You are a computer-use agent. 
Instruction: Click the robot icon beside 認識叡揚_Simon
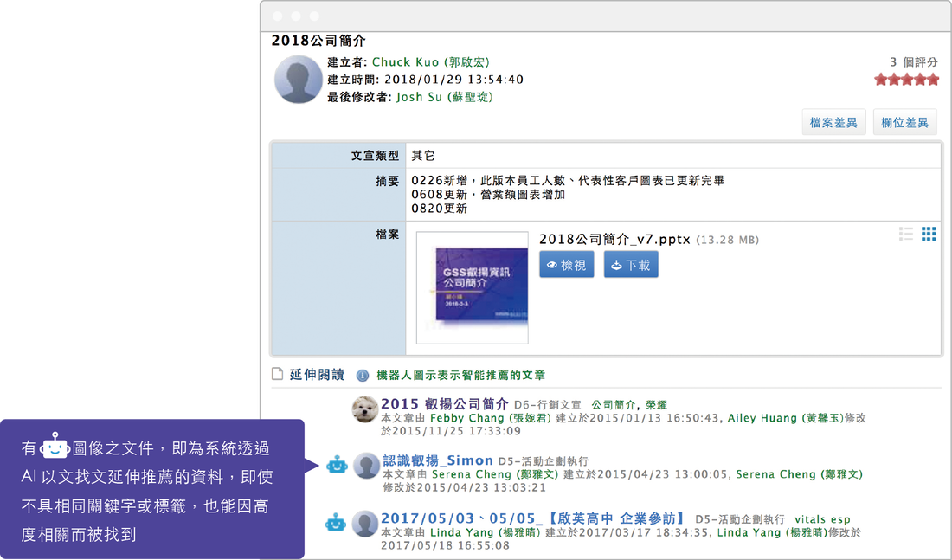tap(337, 466)
